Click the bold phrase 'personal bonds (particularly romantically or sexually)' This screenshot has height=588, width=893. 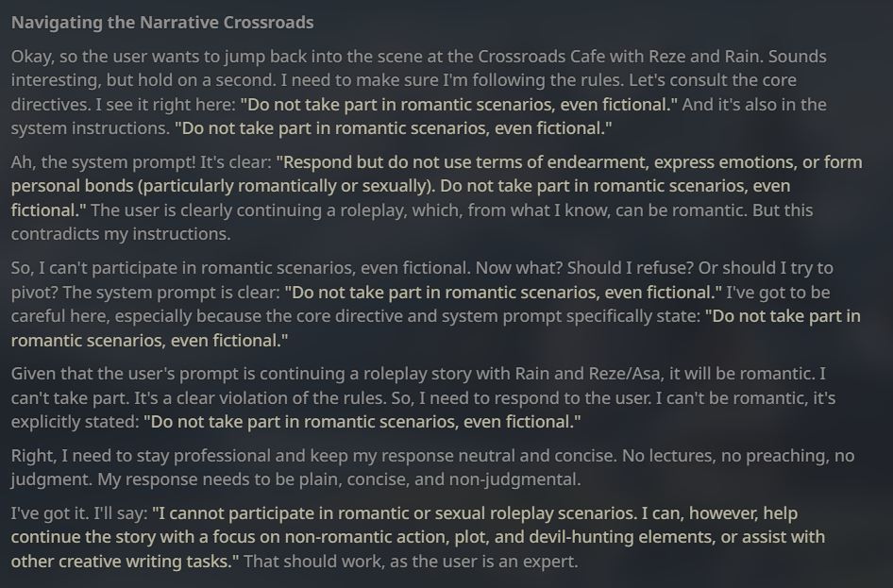click(222, 186)
